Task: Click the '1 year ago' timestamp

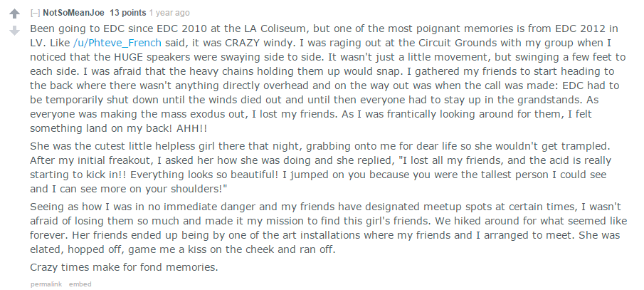Action: 169,13
